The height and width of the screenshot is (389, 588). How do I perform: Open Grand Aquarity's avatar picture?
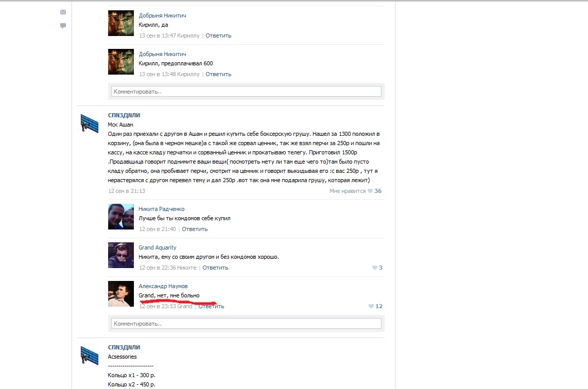click(x=121, y=255)
